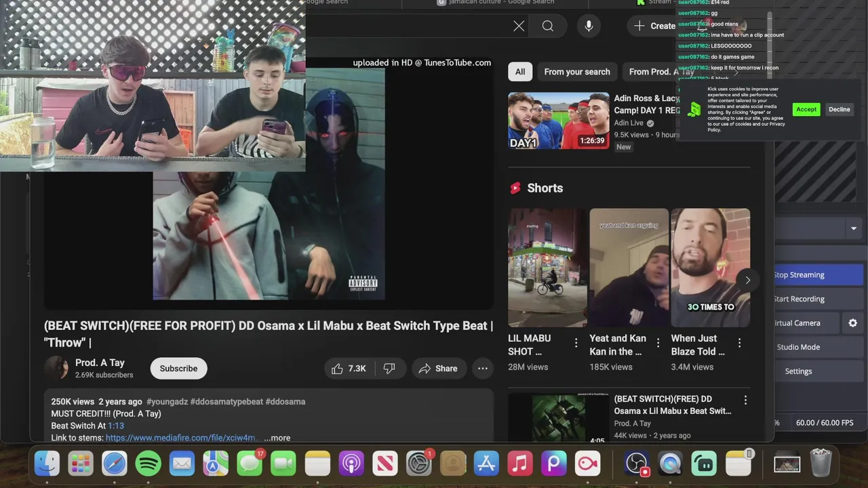Open Spotify in the dock
This screenshot has width=868, height=488.
(x=148, y=464)
